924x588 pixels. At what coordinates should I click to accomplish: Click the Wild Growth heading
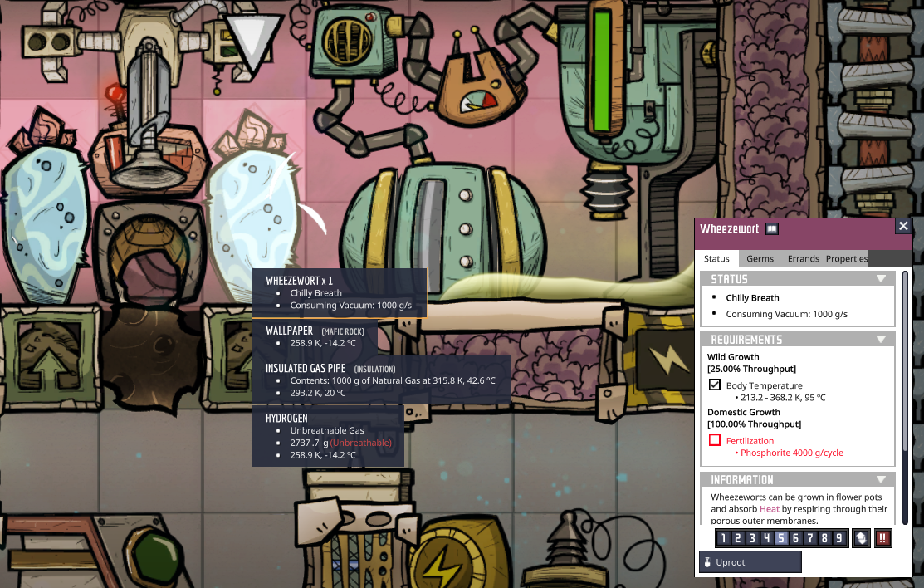pyautogui.click(x=733, y=357)
